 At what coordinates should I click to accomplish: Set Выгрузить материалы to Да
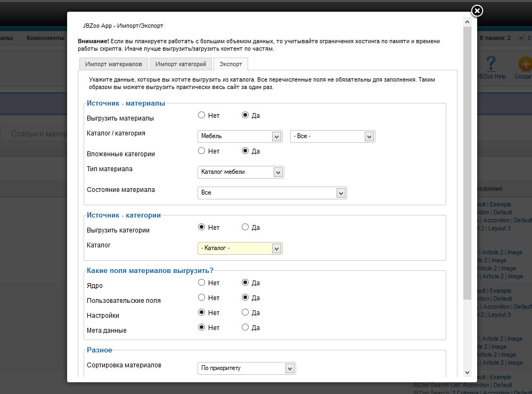245,115
